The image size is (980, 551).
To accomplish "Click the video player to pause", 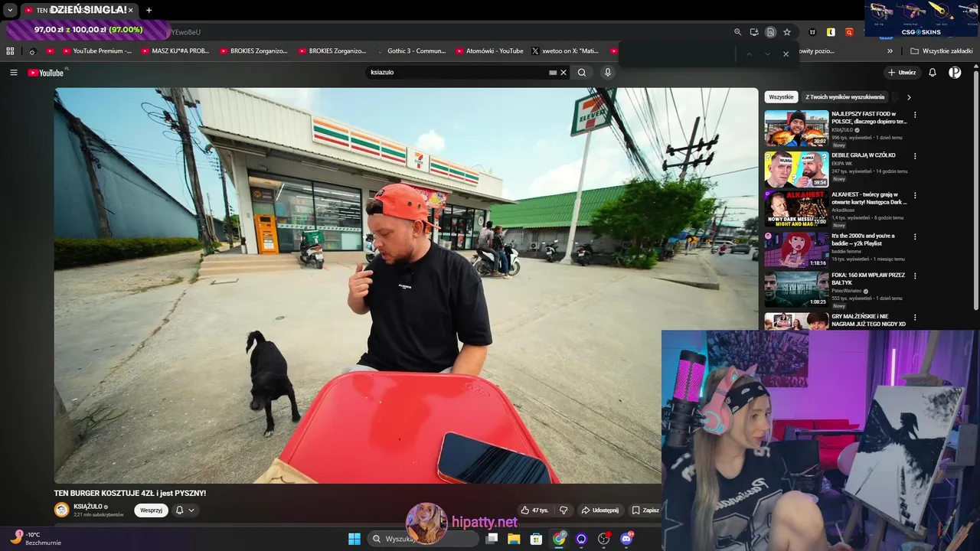I will [406, 285].
